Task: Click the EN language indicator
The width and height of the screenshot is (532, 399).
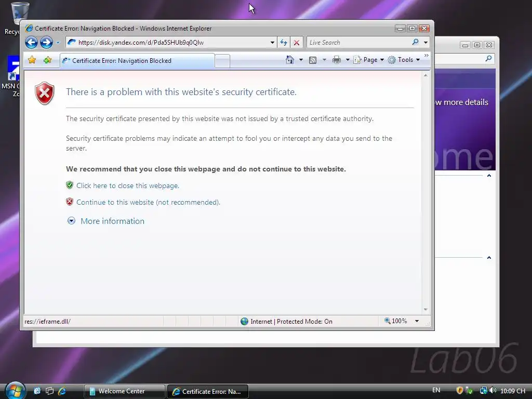Action: pyautogui.click(x=436, y=390)
